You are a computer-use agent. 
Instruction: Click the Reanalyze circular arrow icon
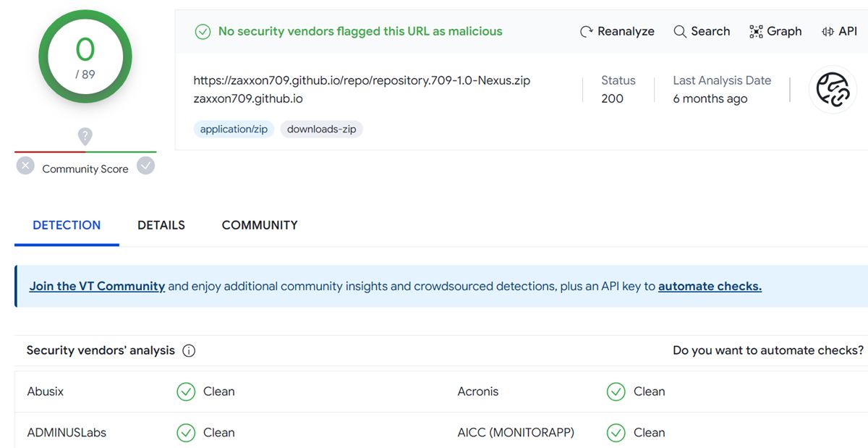(x=587, y=32)
